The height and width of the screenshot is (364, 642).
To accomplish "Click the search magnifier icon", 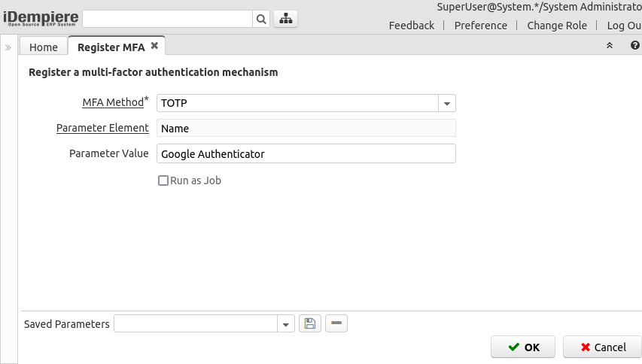I will (261, 20).
